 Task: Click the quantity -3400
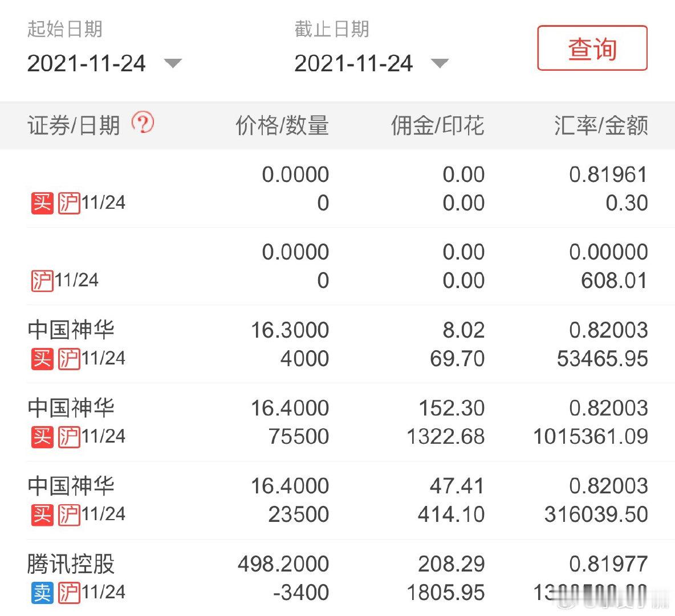[302, 593]
